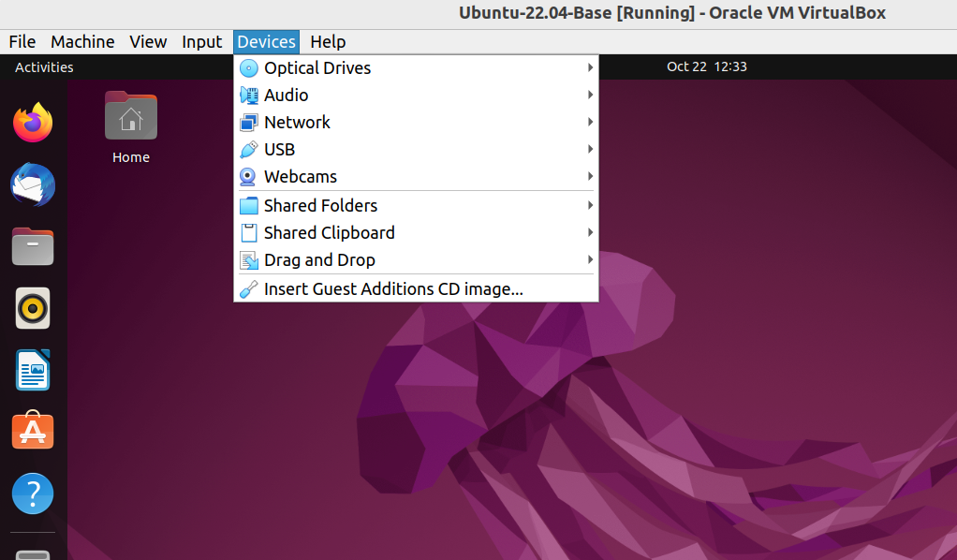Choose Insert Guest Additions CD image
957x560 pixels.
point(416,288)
